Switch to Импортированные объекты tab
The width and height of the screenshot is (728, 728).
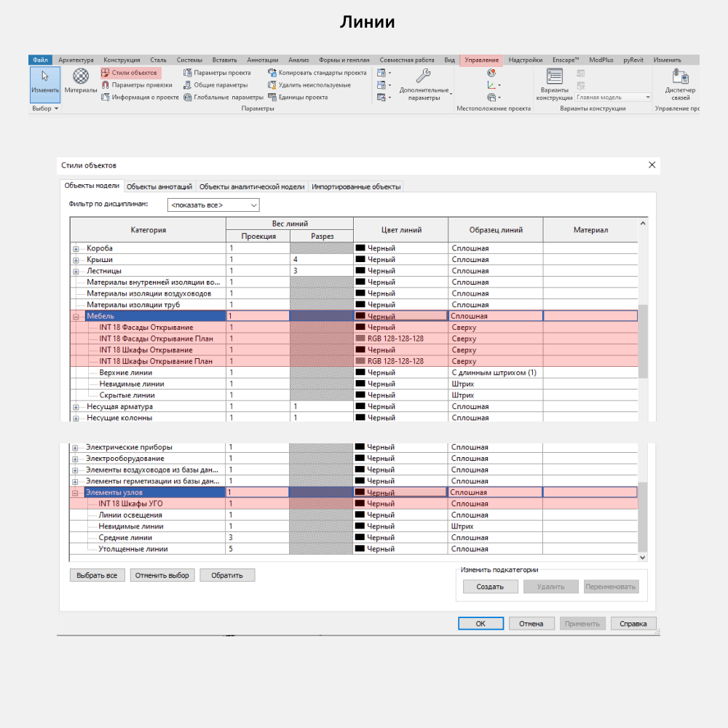[356, 186]
